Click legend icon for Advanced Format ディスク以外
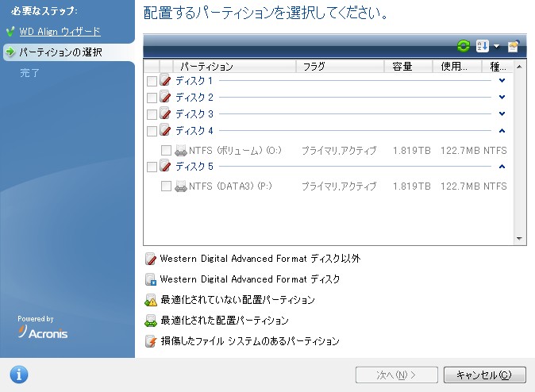The image size is (535, 392). pyautogui.click(x=151, y=259)
